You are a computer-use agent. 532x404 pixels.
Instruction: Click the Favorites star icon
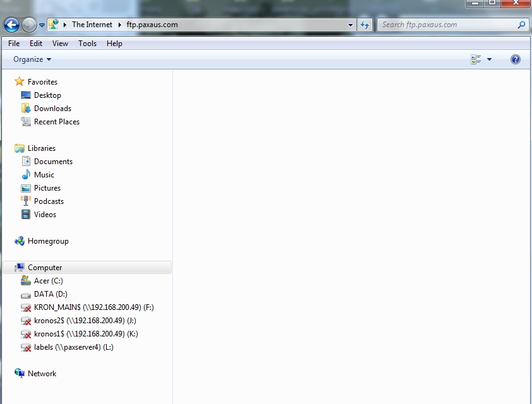(20, 81)
